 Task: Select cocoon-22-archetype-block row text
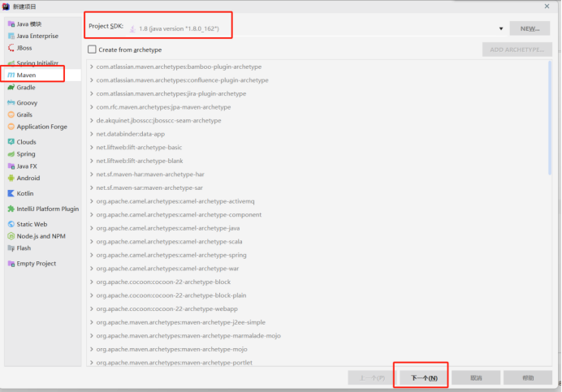tap(163, 282)
